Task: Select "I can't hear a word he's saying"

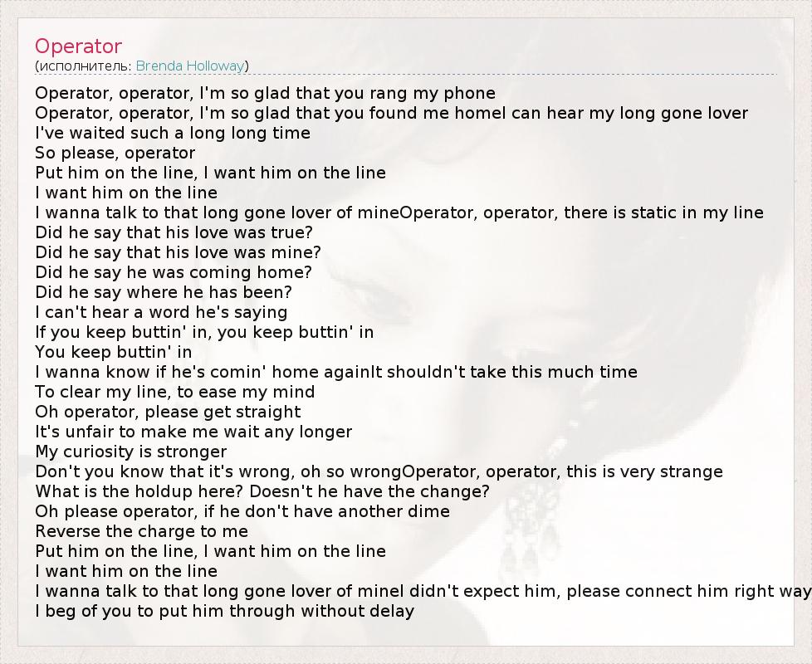Action: coord(161,312)
